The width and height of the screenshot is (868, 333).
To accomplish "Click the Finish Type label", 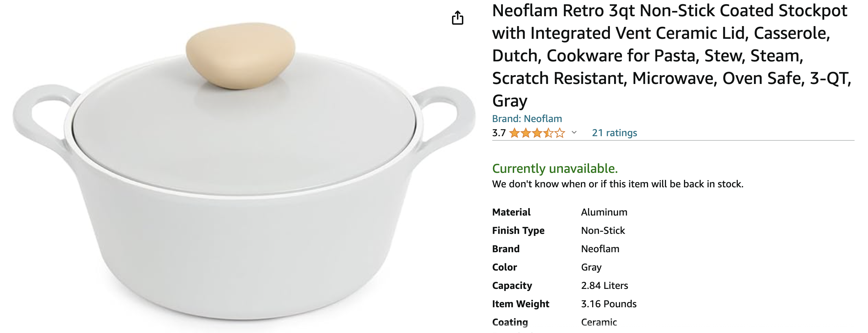I will point(518,231).
